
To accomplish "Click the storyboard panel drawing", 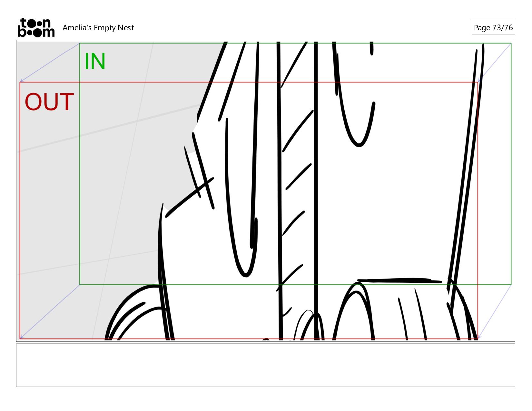I will click(265, 191).
